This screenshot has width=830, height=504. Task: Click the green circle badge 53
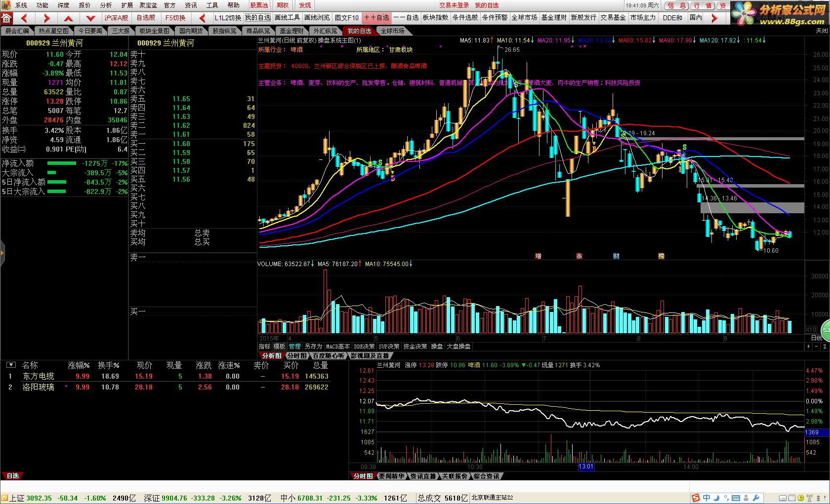coord(826,330)
